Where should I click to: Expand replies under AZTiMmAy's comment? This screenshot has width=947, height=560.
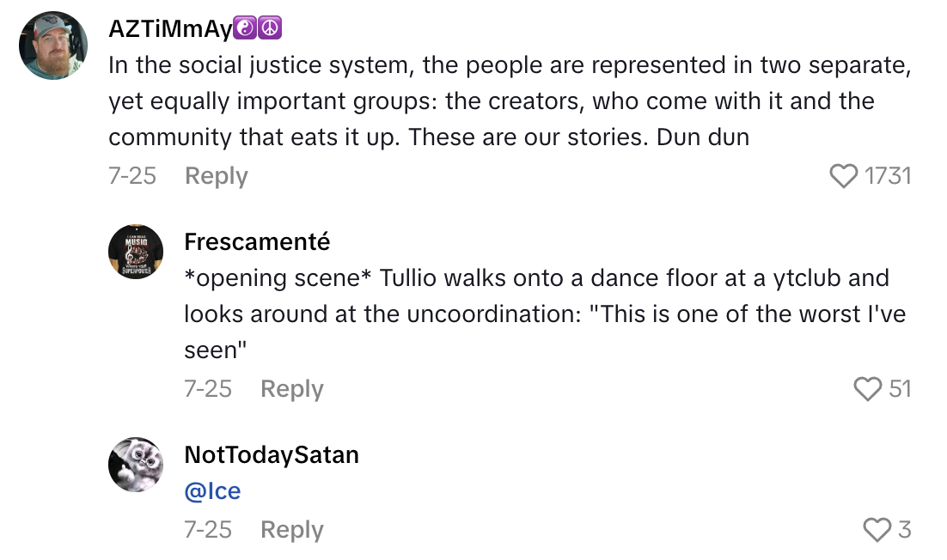(x=216, y=176)
